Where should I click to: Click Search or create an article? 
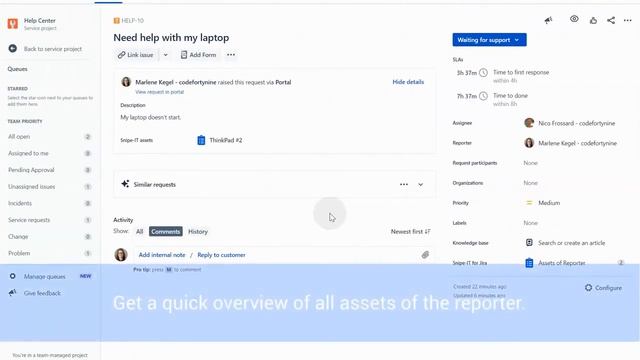click(x=571, y=243)
